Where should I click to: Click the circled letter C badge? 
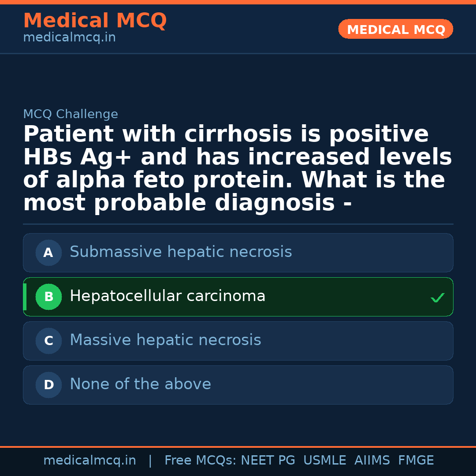(x=48, y=341)
